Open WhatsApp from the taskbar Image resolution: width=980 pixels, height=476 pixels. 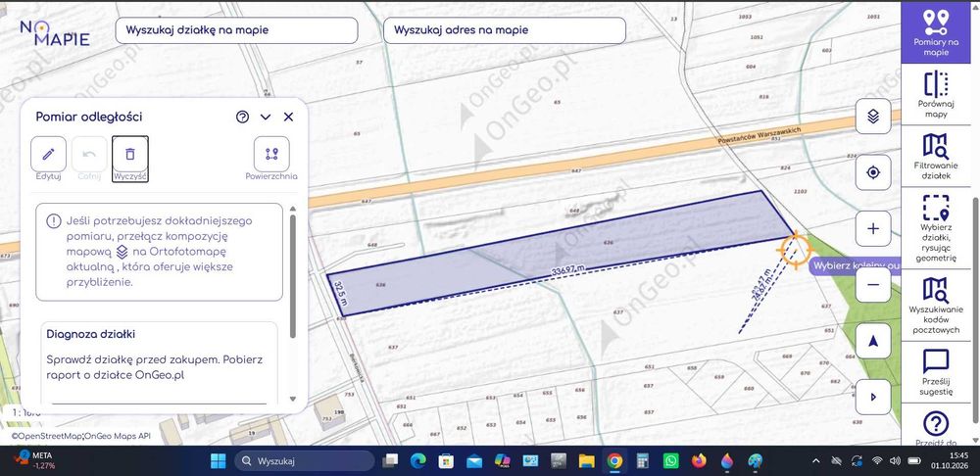[670, 461]
